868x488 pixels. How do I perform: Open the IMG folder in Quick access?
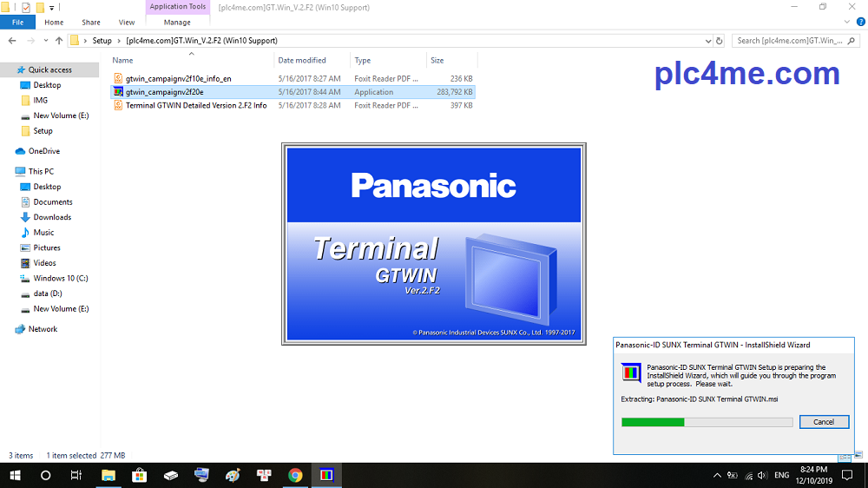(x=41, y=100)
